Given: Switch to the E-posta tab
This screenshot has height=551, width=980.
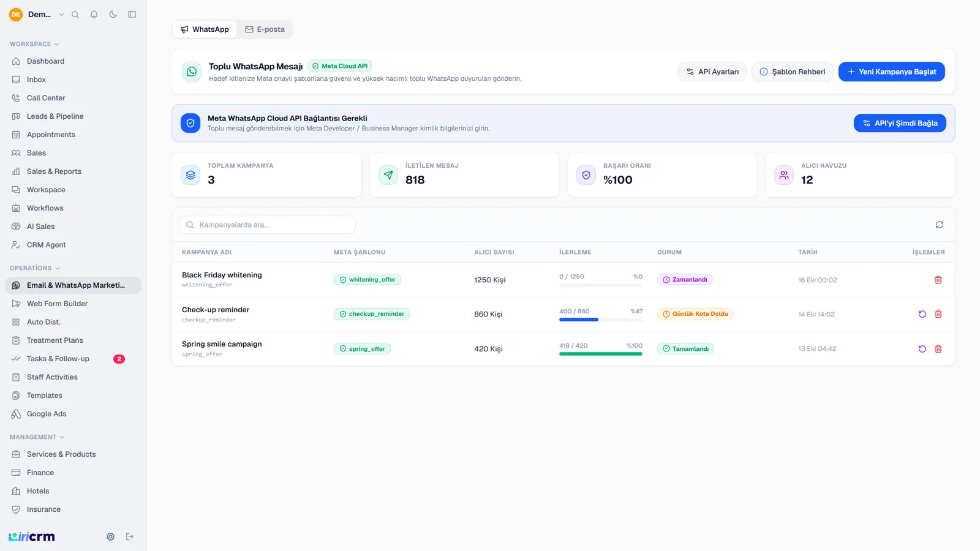Looking at the screenshot, I should 265,29.
